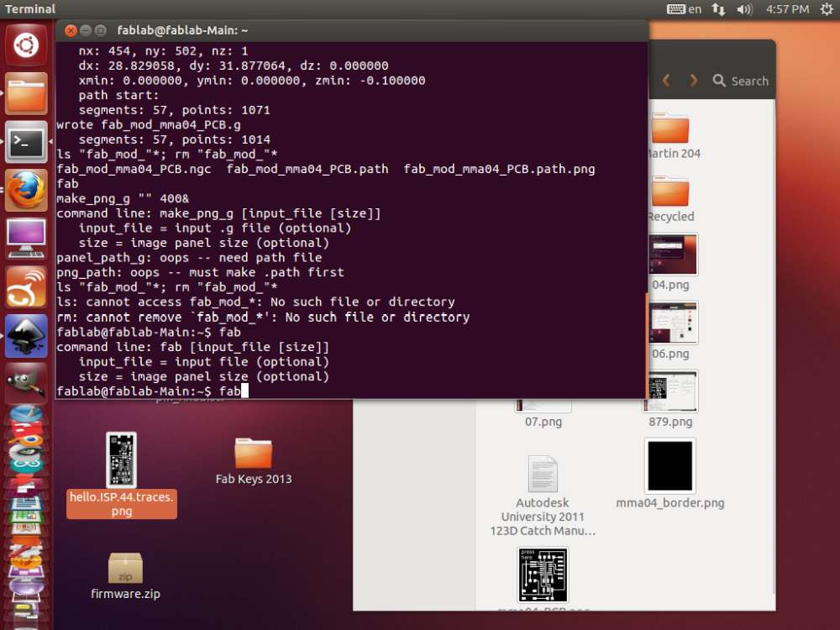840x630 pixels.
Task: Select firmware.zip on the desktop
Action: 125,576
